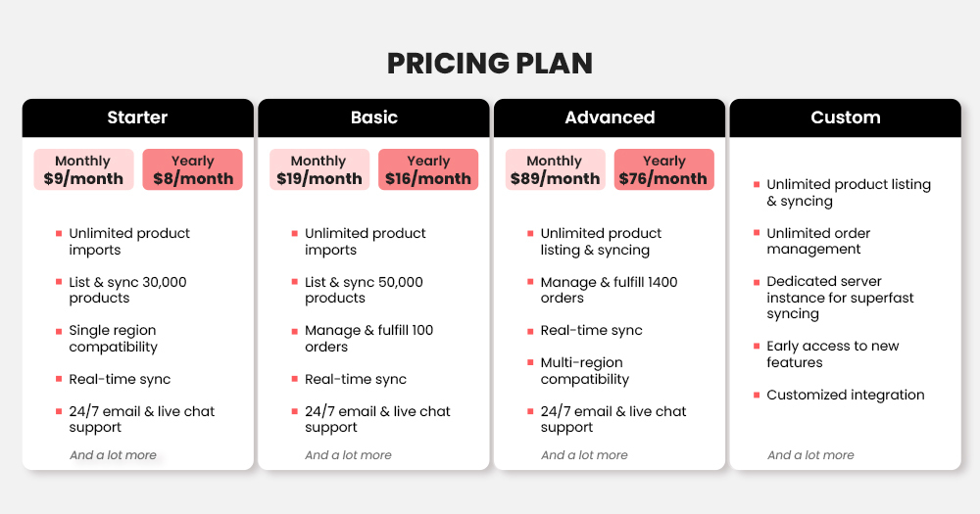Choose the Basic Yearly $16/month price
Image resolution: width=980 pixels, height=514 pixels.
pyautogui.click(x=428, y=169)
